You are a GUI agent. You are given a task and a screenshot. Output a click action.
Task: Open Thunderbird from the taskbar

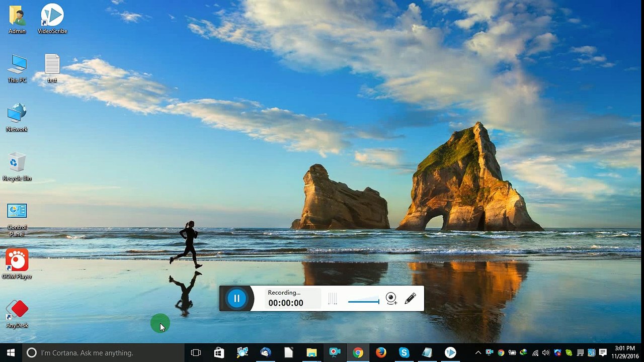[x=265, y=353]
